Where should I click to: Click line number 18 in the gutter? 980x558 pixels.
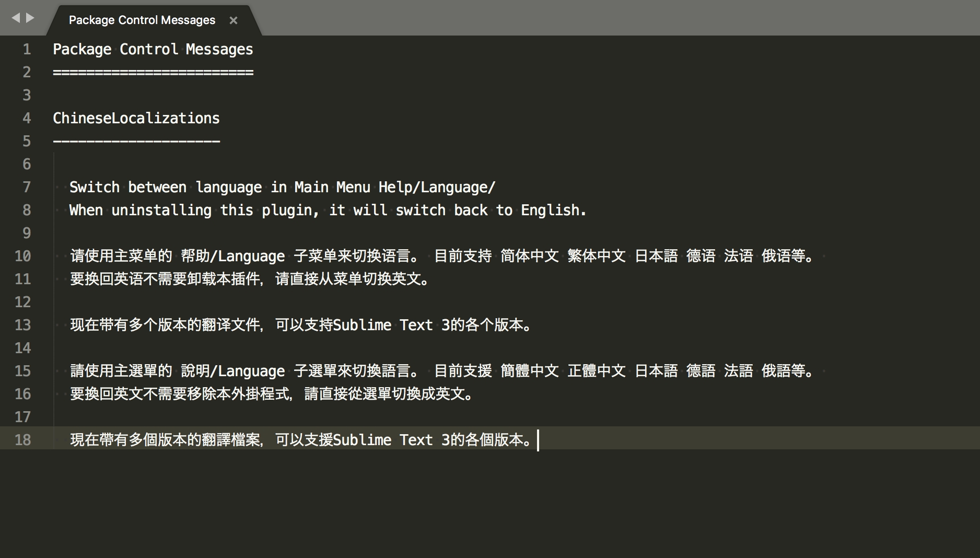(x=22, y=440)
